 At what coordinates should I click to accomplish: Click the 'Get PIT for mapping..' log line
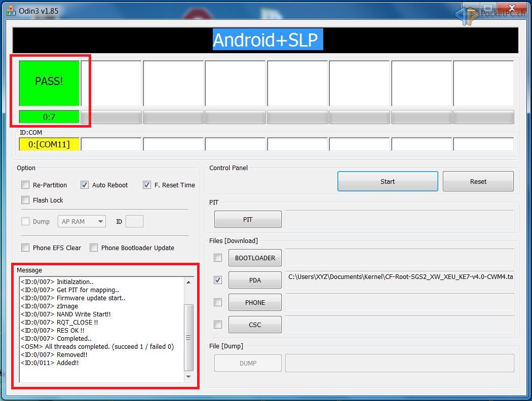click(x=70, y=290)
